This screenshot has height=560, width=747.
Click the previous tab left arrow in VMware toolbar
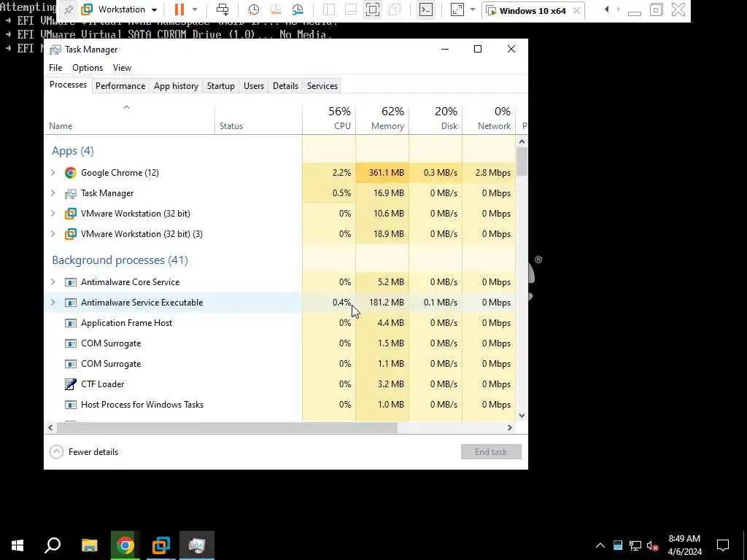(606, 9)
